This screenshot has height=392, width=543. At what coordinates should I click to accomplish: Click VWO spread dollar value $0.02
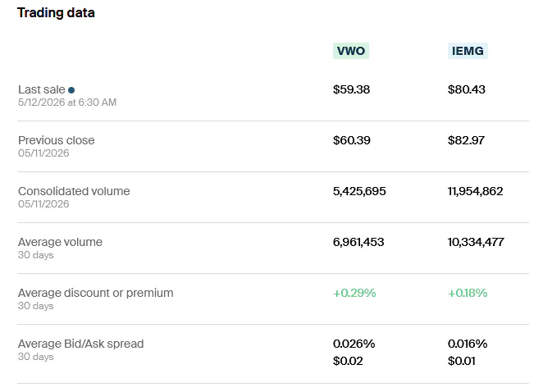[x=348, y=361]
